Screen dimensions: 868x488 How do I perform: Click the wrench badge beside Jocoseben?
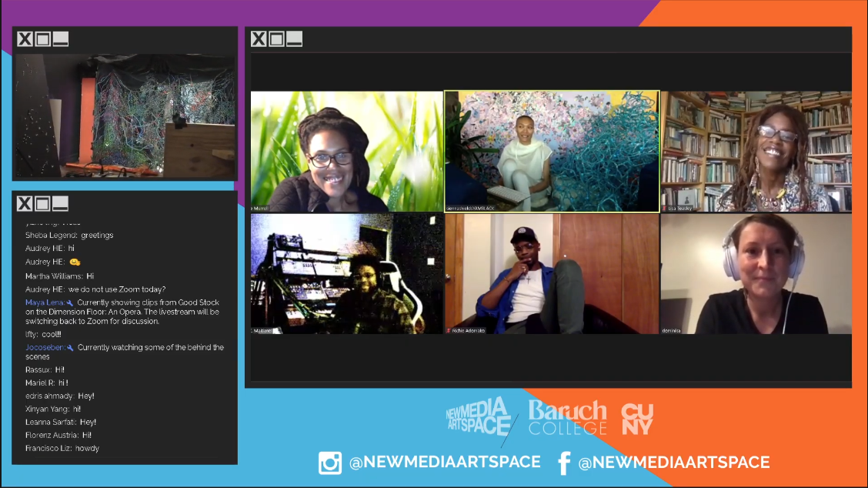pyautogui.click(x=70, y=348)
